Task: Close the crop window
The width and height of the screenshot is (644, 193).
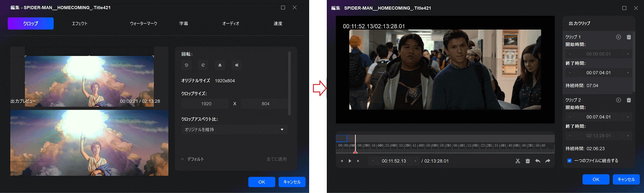Action: pos(295,7)
